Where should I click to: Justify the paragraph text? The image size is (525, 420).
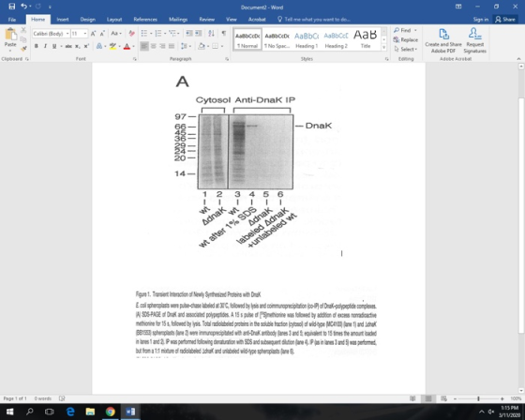[x=172, y=46]
